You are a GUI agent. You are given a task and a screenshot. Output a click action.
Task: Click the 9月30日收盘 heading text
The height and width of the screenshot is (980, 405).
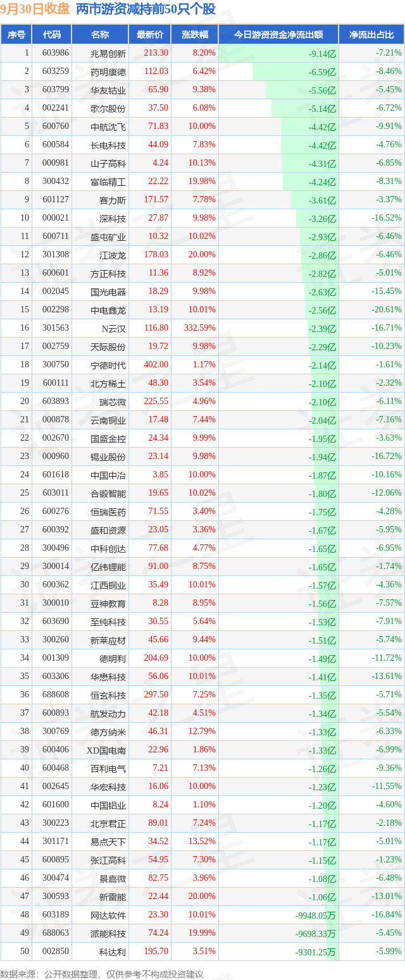(x=35, y=9)
